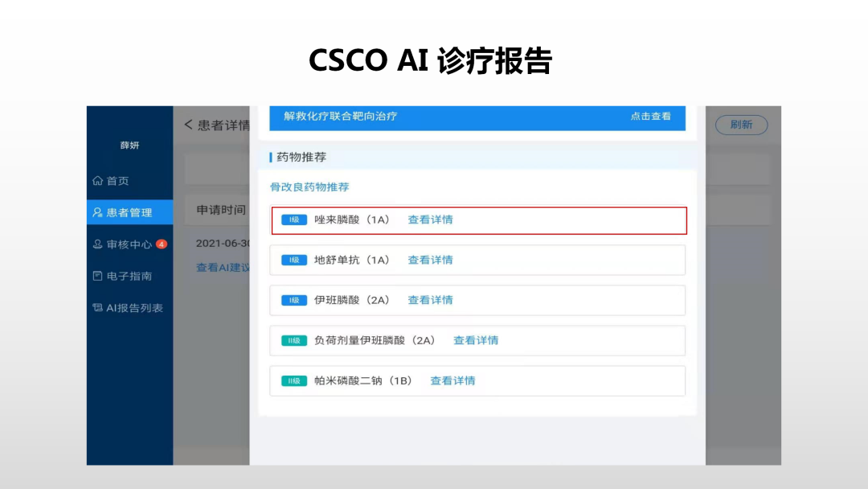
Task: View details for 负荷剂量伊班膦酸 (2A)
Action: coord(476,340)
